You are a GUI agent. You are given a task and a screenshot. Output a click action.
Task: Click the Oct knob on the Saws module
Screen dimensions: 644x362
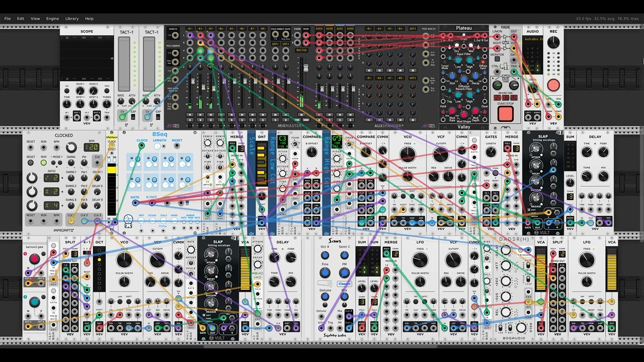pyautogui.click(x=325, y=254)
